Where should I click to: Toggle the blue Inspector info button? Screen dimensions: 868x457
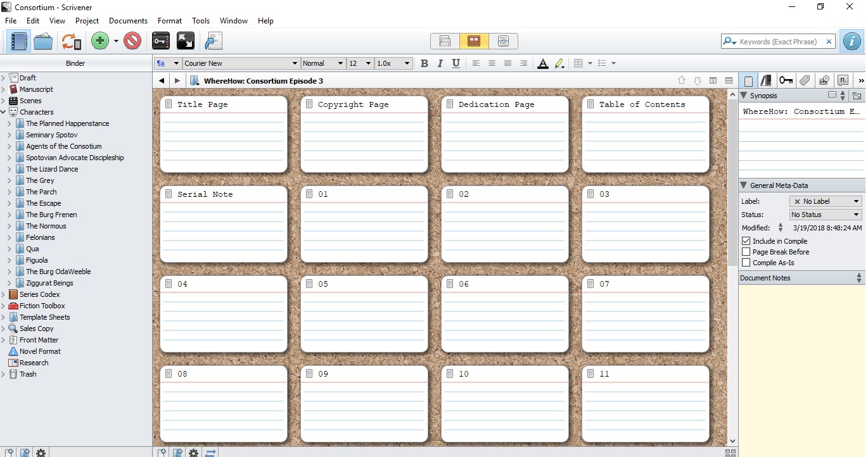852,41
